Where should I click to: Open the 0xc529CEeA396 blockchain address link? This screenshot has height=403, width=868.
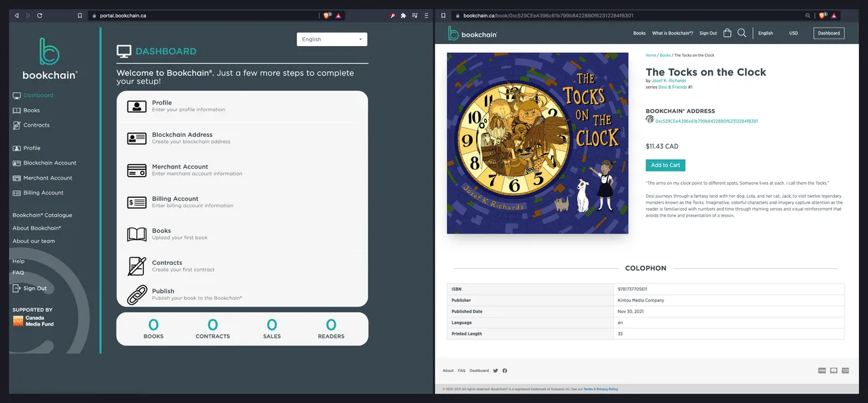pyautogui.click(x=707, y=121)
